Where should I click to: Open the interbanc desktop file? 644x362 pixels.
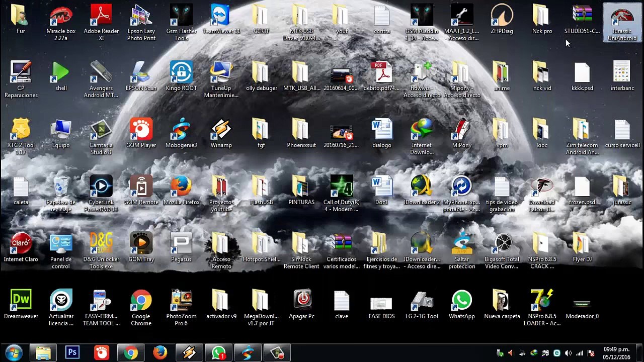point(622,76)
